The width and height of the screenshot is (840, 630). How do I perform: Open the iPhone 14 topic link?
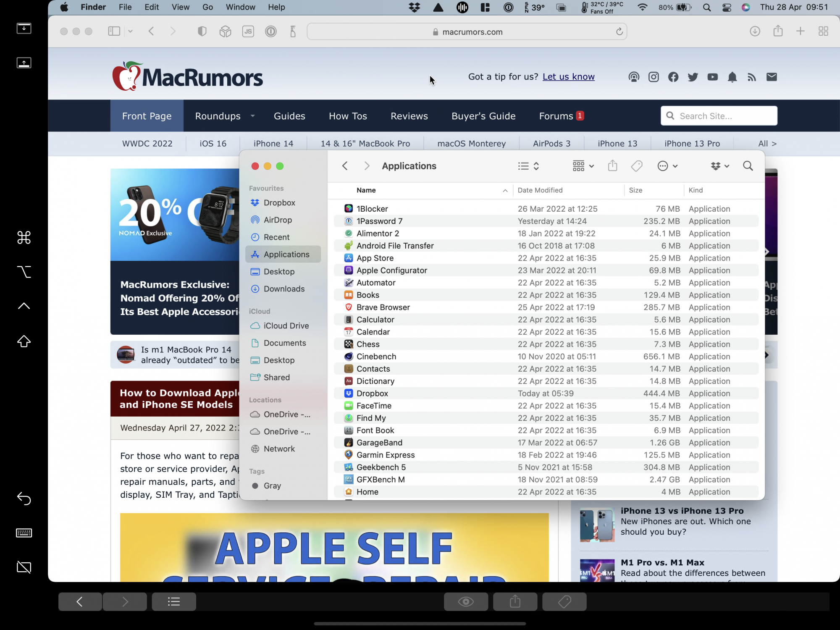(273, 144)
